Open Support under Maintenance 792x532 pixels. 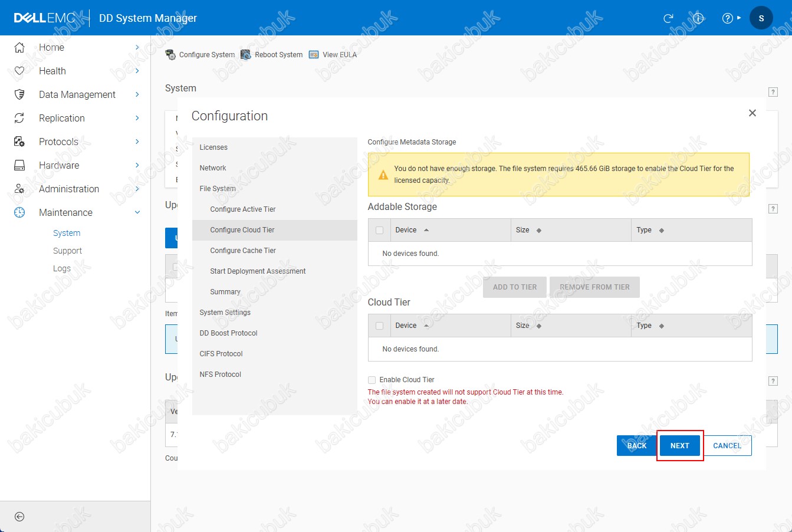point(67,251)
